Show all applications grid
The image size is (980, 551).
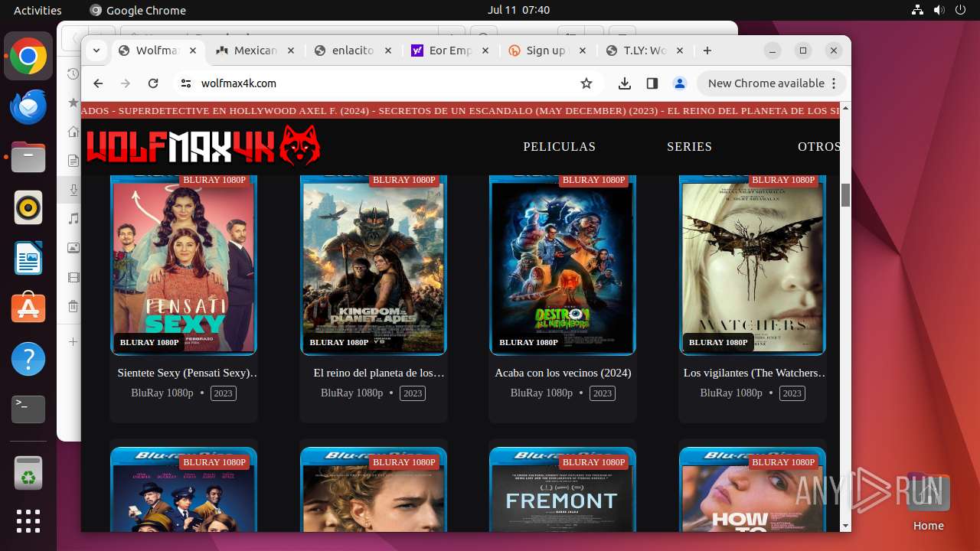coord(28,521)
